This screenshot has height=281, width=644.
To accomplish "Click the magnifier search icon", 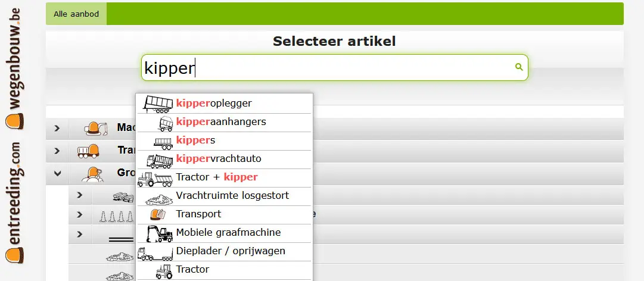I will (519, 67).
